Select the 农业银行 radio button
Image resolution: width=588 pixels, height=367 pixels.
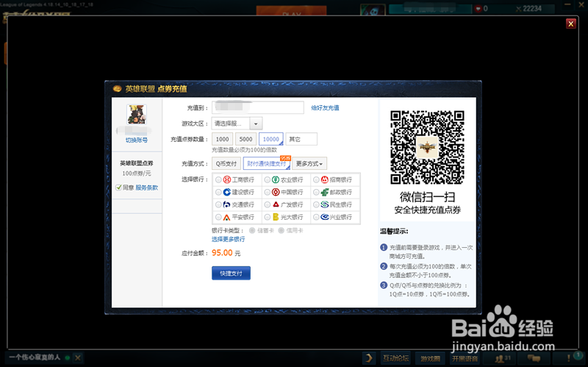[267, 179]
